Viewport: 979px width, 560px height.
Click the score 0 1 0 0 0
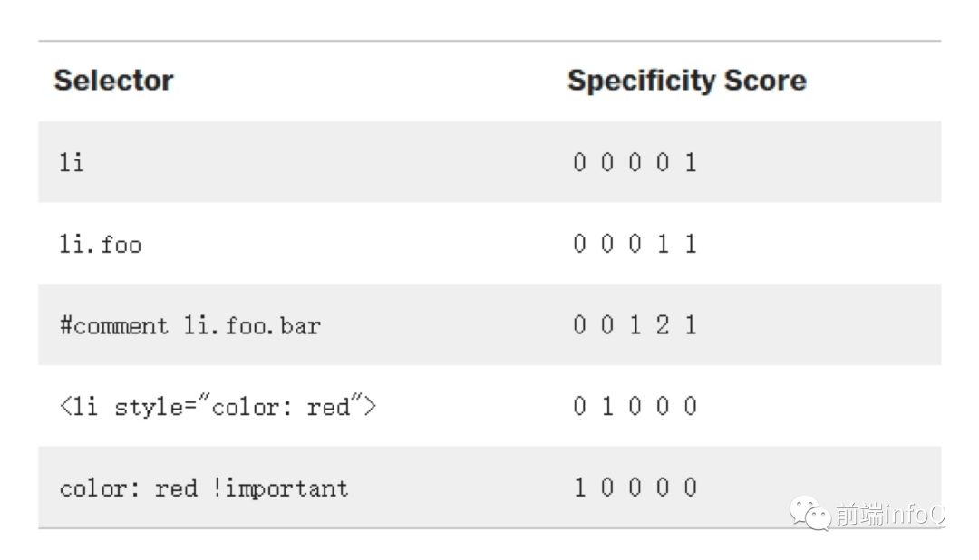point(635,406)
